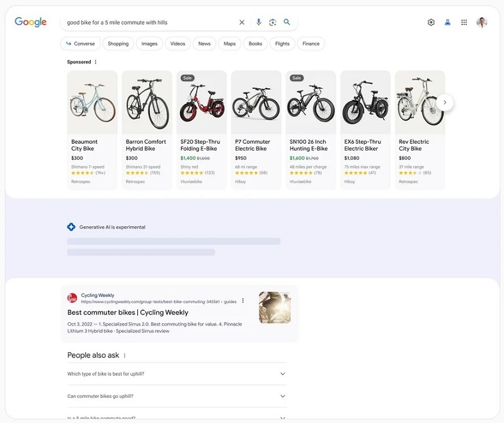The image size is (504, 423).
Task: Open the Google apps grid
Action: pos(464,22)
